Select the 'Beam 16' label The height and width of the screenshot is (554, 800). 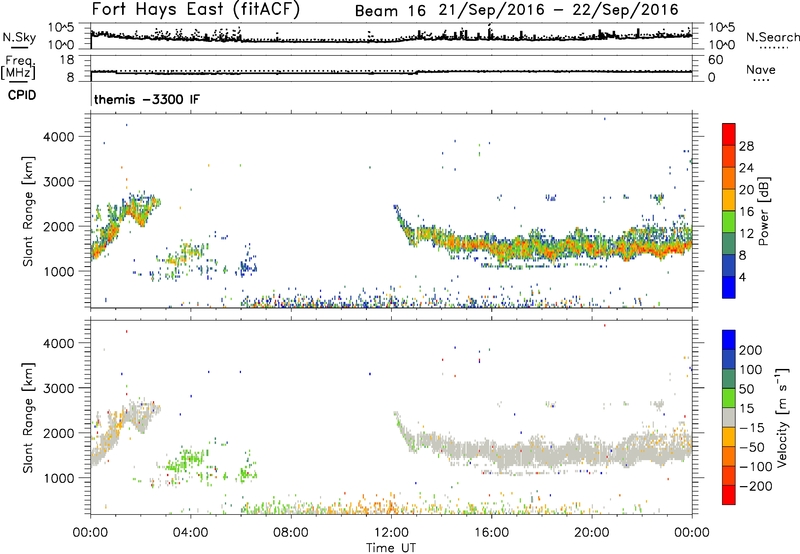[390, 11]
